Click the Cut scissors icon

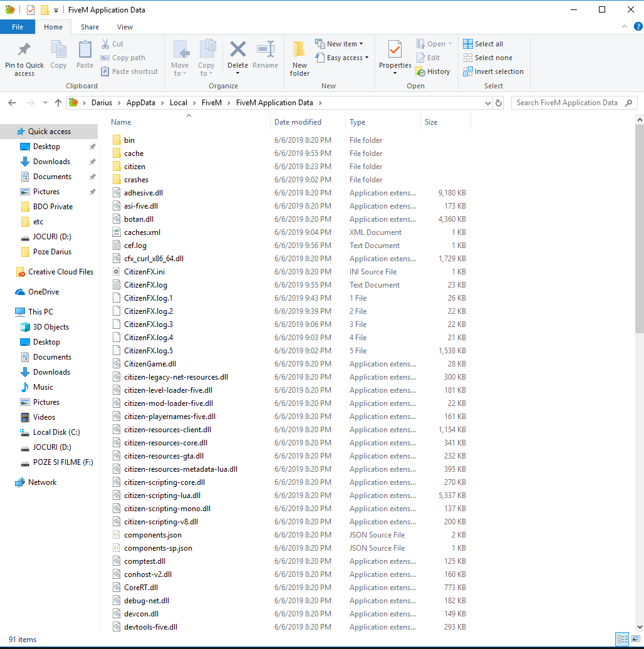click(105, 43)
